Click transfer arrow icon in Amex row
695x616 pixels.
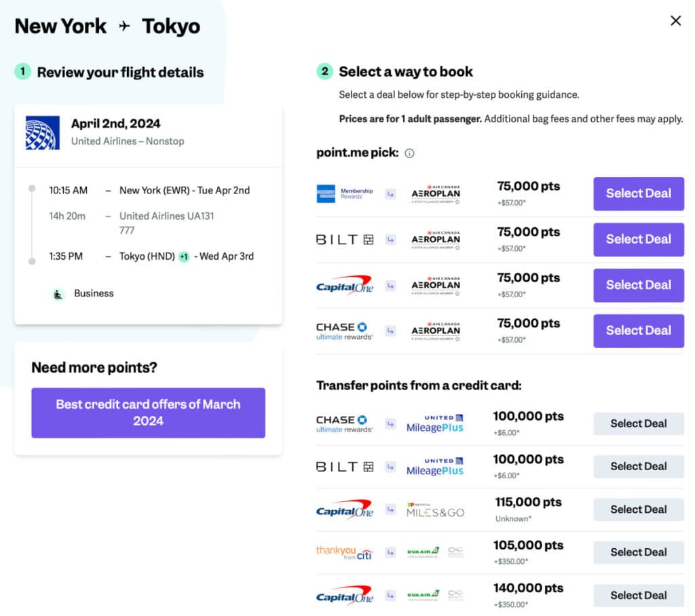[x=391, y=193]
